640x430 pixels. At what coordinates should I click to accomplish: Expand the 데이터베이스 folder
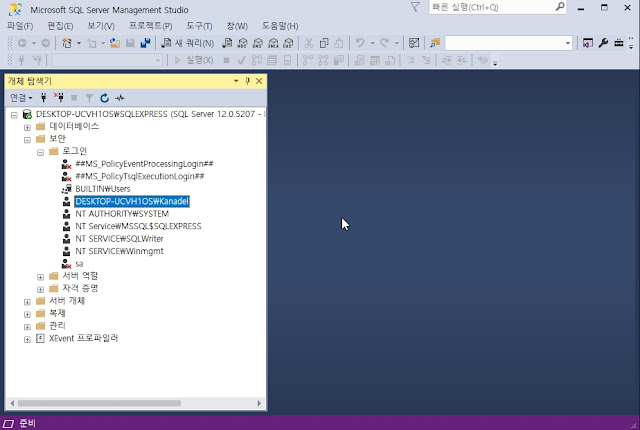pos(27,127)
